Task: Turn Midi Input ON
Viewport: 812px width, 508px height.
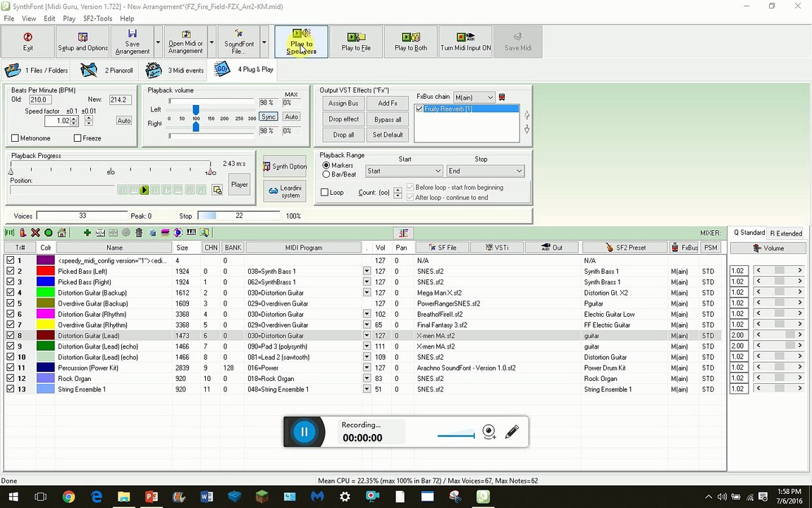Action: [x=465, y=42]
